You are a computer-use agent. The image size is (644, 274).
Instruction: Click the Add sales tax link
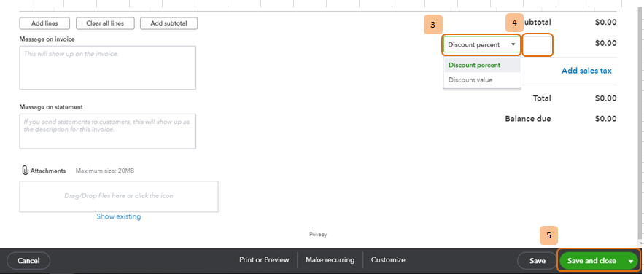click(x=586, y=71)
